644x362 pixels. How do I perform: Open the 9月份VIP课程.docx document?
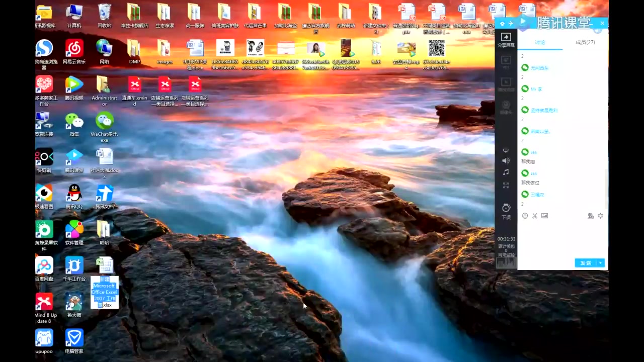(x=195, y=55)
